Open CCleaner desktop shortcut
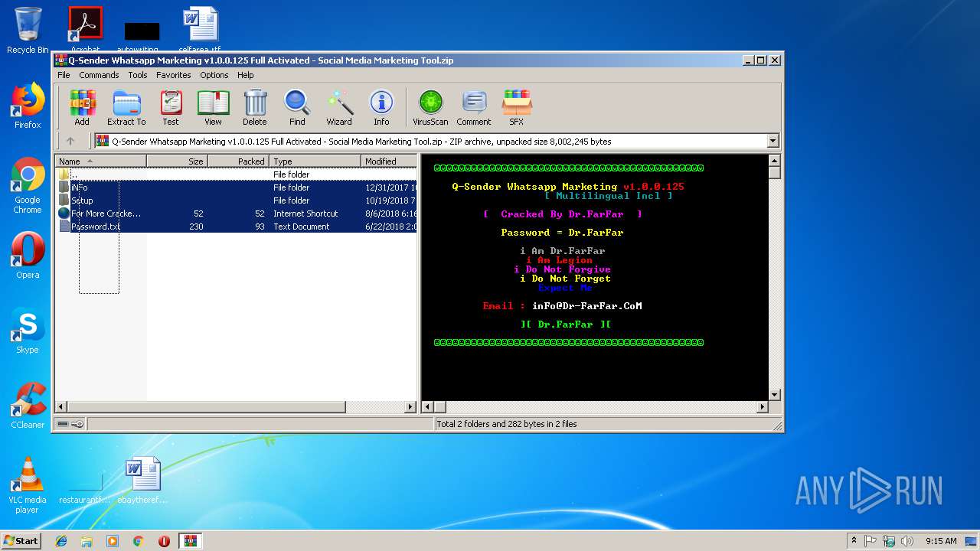 [28, 406]
